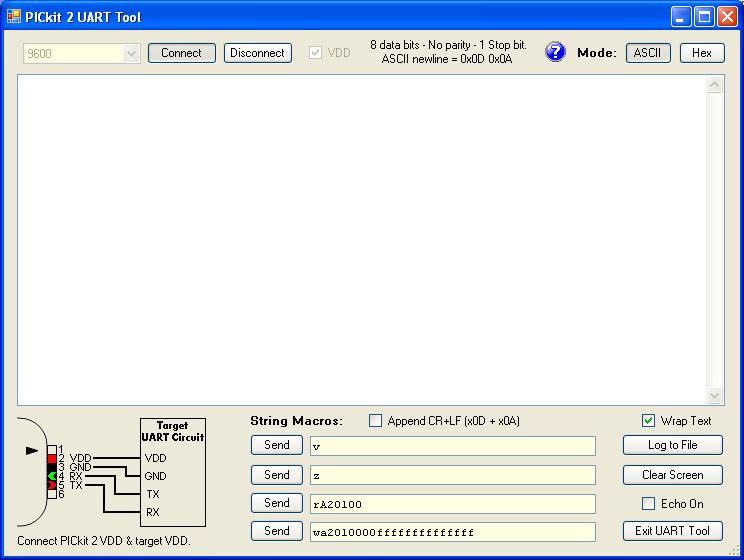
Task: Click the blue help question mark icon
Action: point(555,52)
